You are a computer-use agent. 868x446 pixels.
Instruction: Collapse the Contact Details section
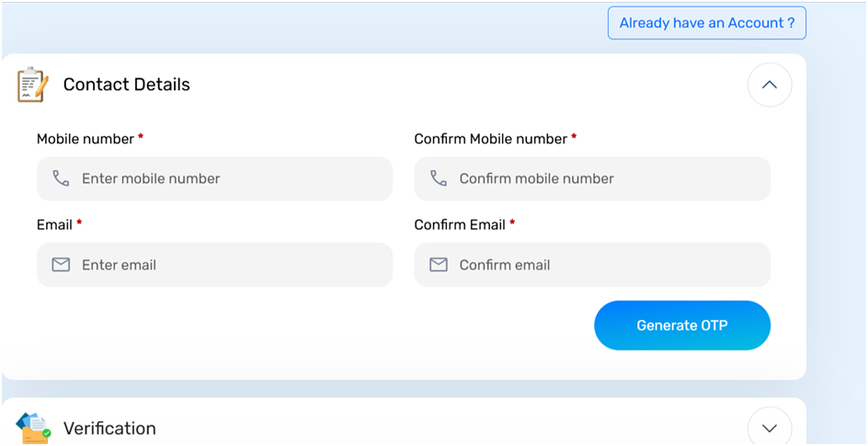click(x=770, y=85)
